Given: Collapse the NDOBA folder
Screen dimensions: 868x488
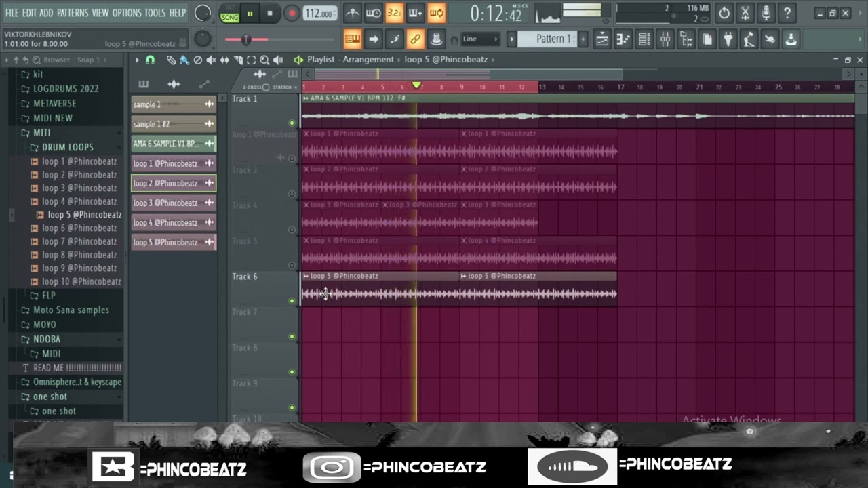Looking at the screenshot, I should (47, 339).
